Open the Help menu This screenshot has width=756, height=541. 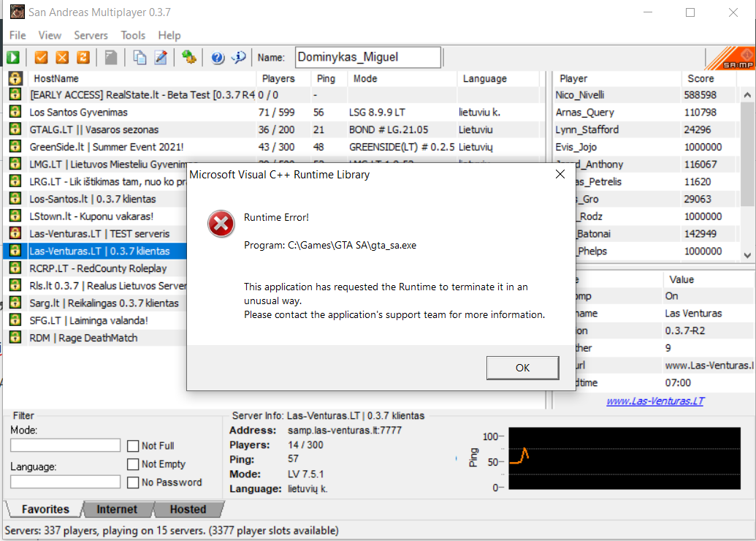coord(169,35)
